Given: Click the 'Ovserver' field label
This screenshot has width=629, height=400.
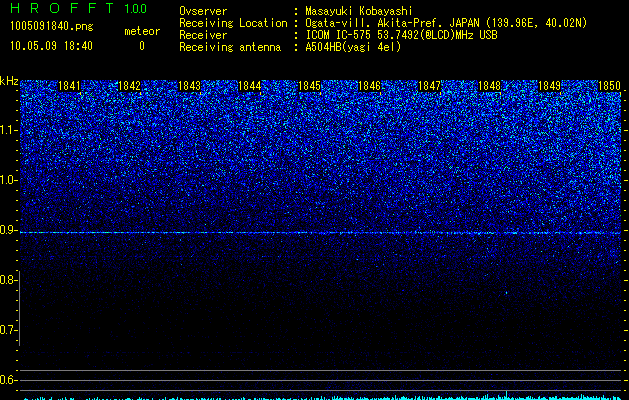Looking at the screenshot, I should (x=203, y=11).
